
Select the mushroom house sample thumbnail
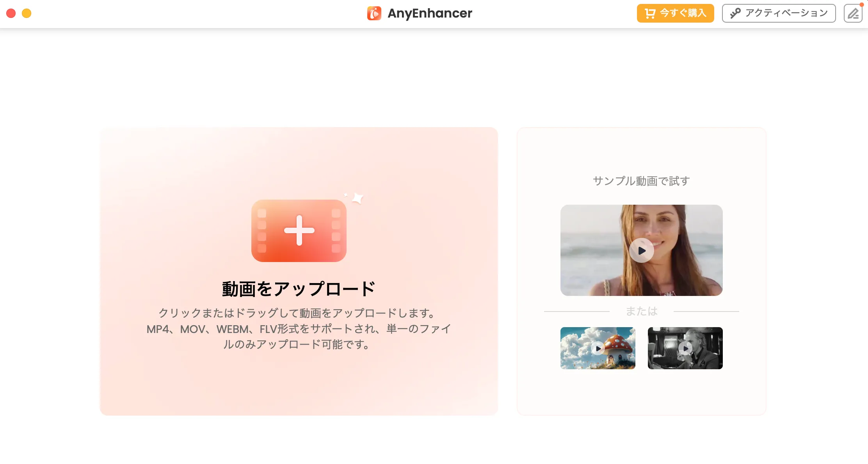[x=598, y=348]
